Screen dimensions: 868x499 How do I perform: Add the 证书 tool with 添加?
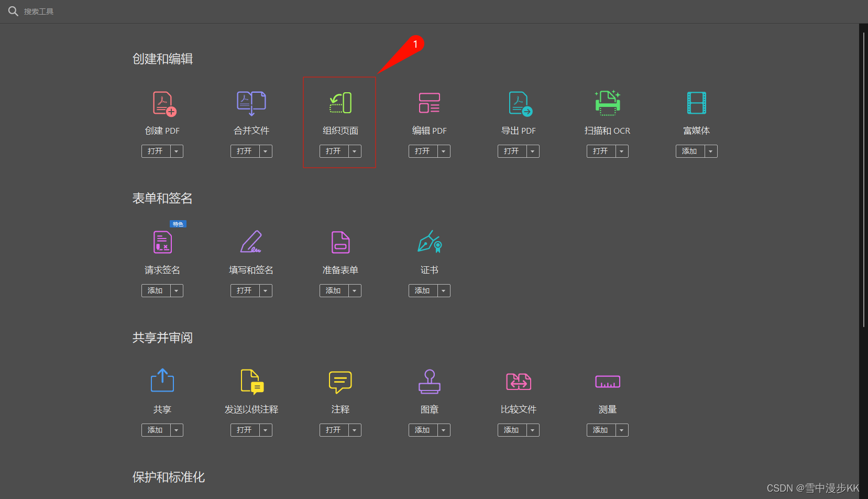[x=423, y=290]
